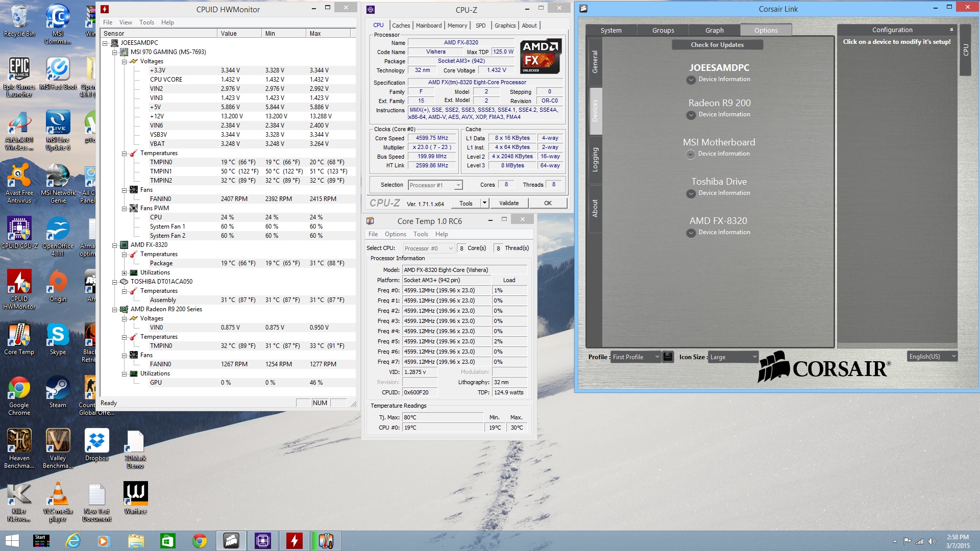Select Logging side tab in Corsair Link
This screenshot has width=980, height=551.
coord(595,159)
